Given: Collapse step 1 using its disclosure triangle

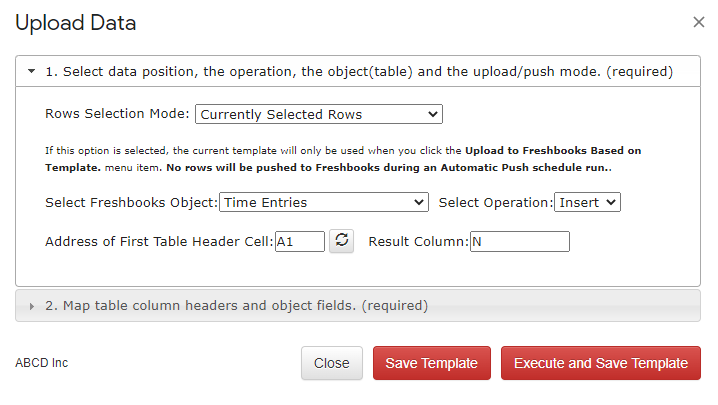Looking at the screenshot, I should [31, 71].
